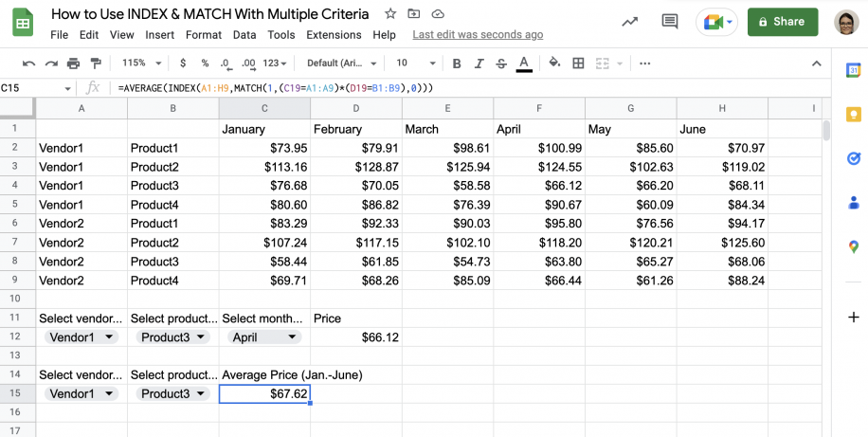
Task: Open the zoom 115% dropdown
Action: 142,64
